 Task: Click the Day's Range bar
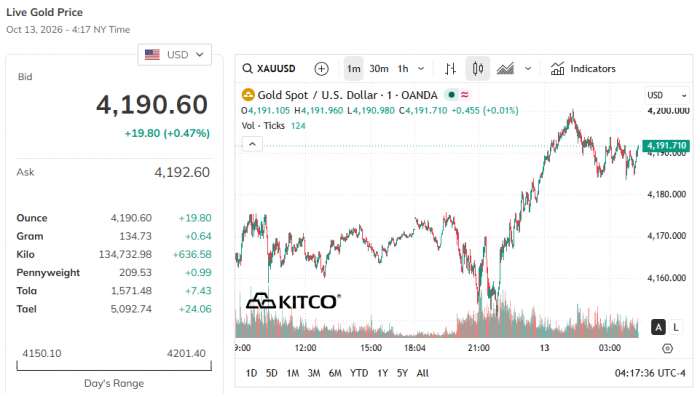(x=114, y=366)
